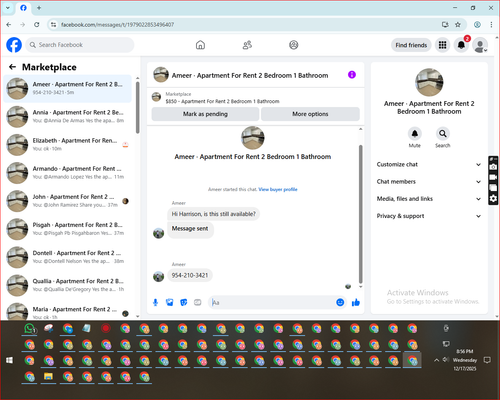
Task: Click the listing thumbnail in the chat header
Action: point(161,75)
